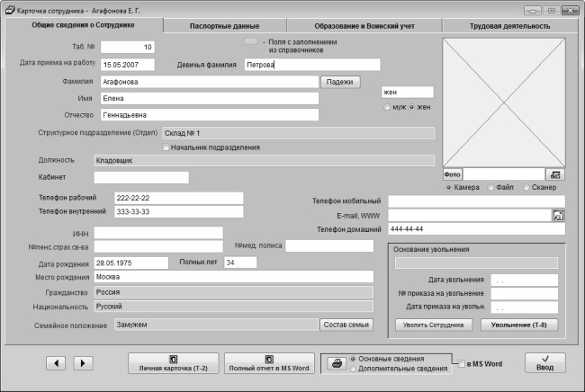585x392 pixels.
Task: Generate Полный отчет в MS Word
Action: click(267, 363)
